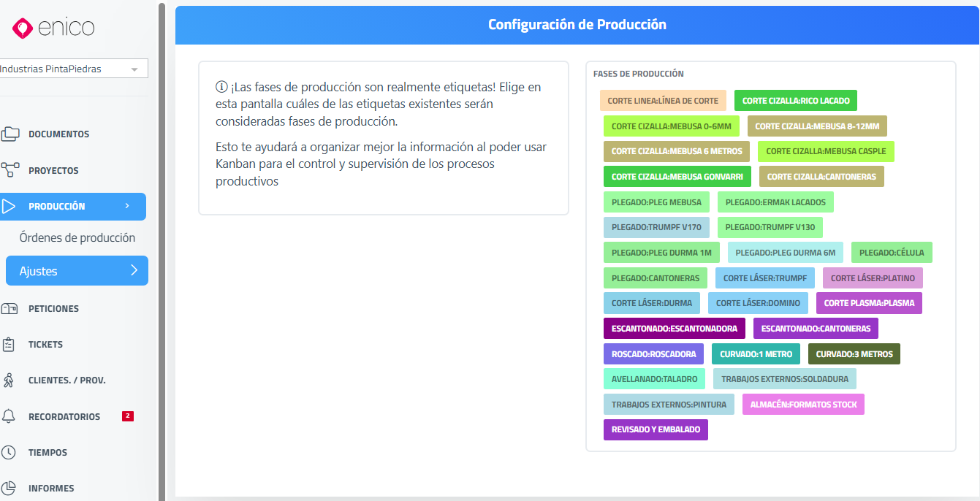The image size is (980, 501).
Task: Expand the Ajustes submenu arrow
Action: 134,271
